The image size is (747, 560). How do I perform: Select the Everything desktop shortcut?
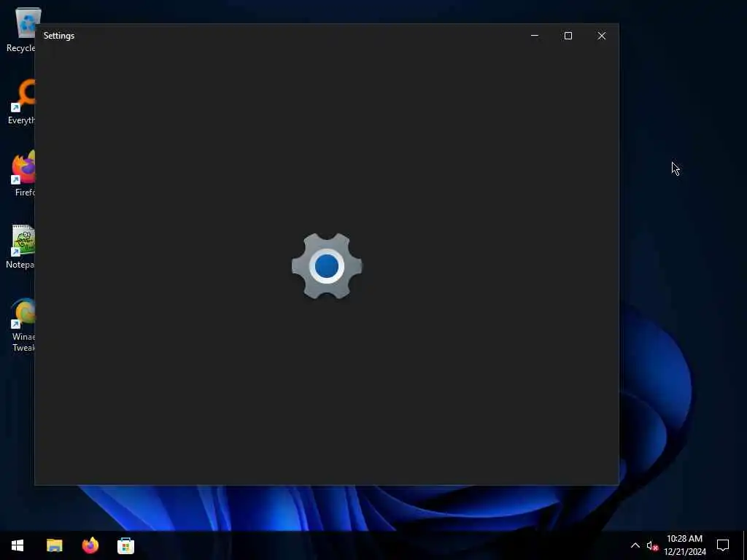[21, 102]
